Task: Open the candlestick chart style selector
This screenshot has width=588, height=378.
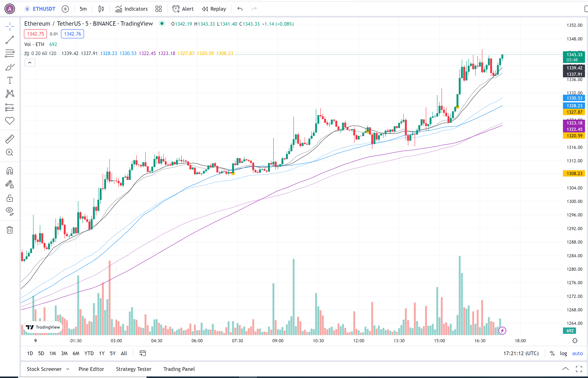Action: pos(101,9)
